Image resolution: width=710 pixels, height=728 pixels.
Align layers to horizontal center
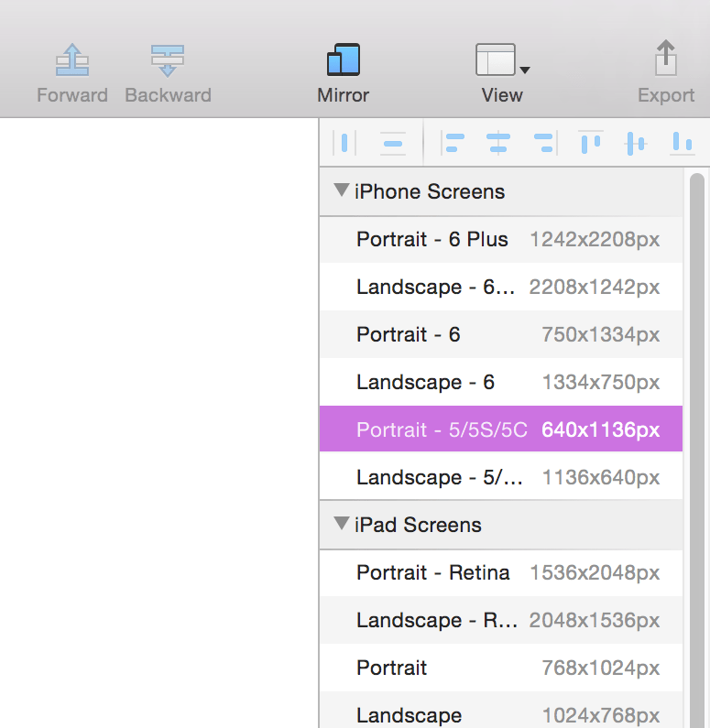pyautogui.click(x=497, y=143)
